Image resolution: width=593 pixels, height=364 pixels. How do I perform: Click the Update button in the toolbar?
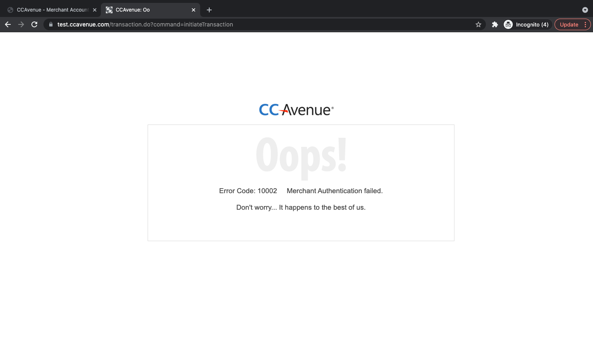tap(569, 24)
